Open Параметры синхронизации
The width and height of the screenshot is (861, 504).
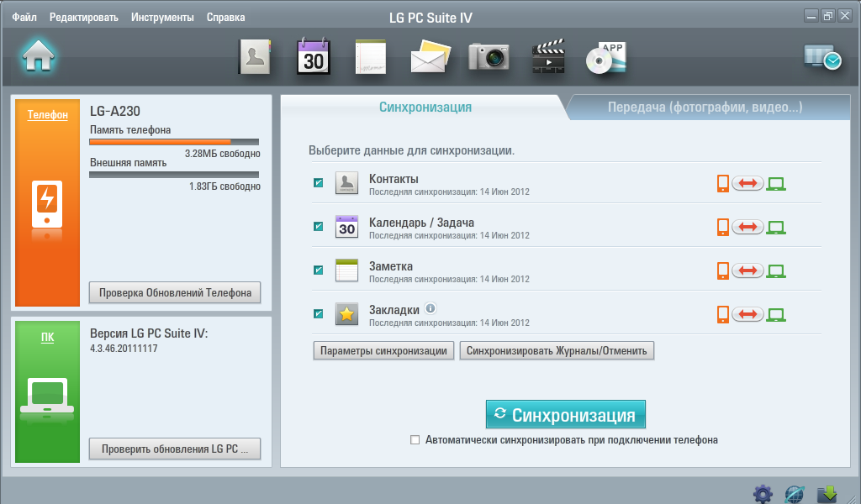click(x=383, y=351)
